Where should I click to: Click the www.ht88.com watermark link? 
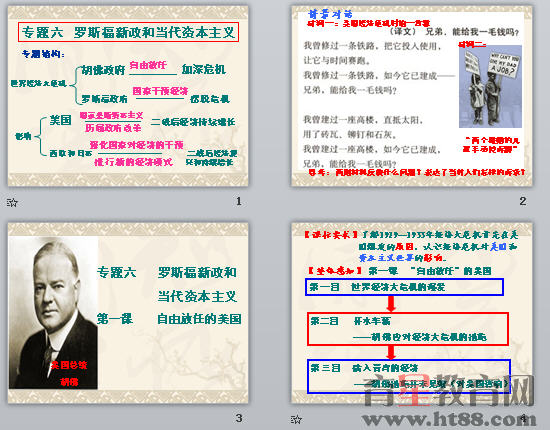(x=449, y=419)
